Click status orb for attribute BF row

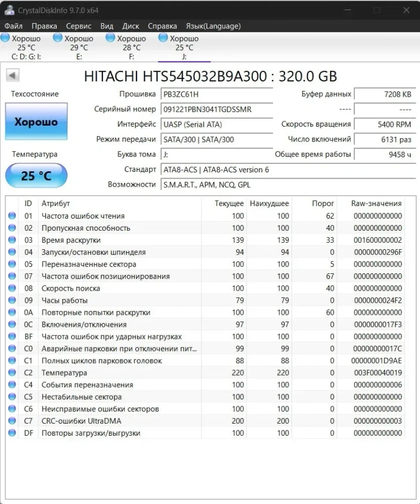tap(12, 336)
